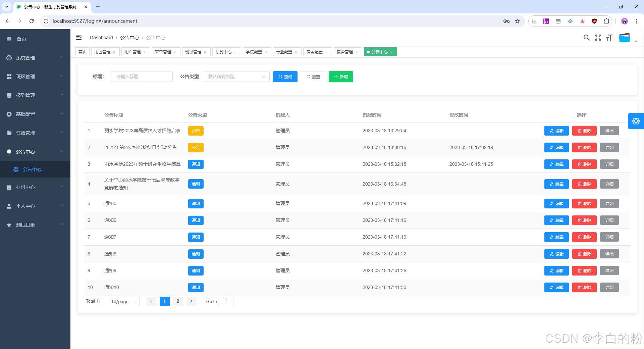Enter fullscreen with the expand icon

598,38
